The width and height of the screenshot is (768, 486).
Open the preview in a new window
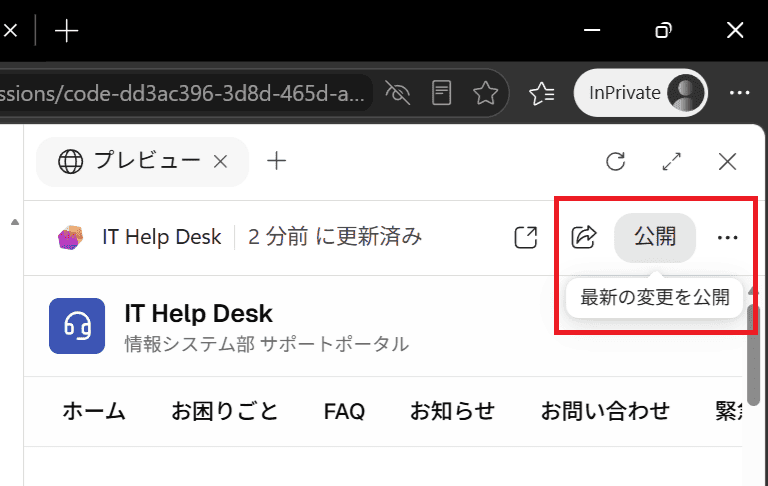[526, 238]
